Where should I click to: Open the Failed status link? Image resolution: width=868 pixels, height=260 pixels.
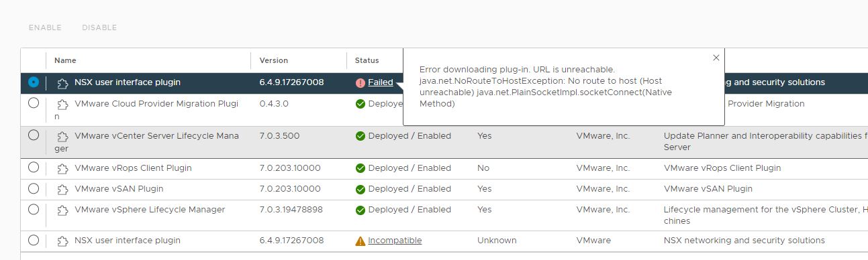[381, 82]
